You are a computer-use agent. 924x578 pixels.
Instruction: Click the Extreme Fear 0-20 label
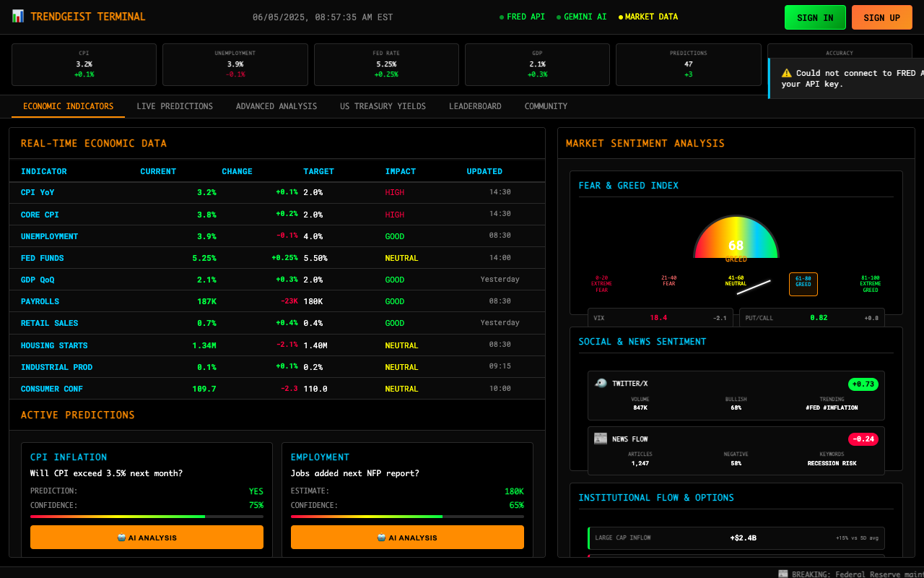[x=601, y=284]
